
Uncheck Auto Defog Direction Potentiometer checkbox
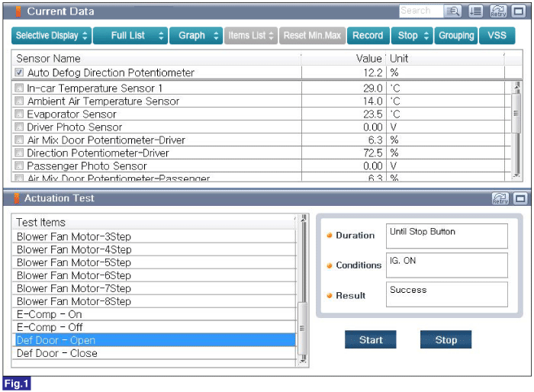19,72
